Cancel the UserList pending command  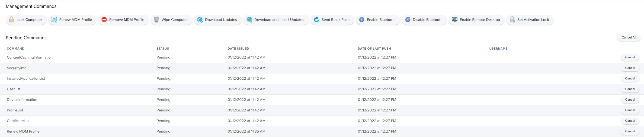click(x=630, y=89)
